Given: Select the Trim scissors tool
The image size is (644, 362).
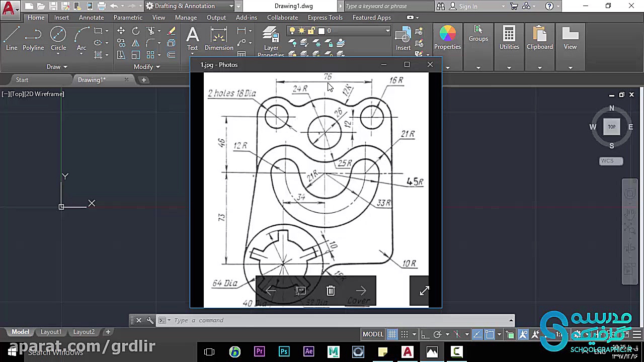Looking at the screenshot, I should click(x=150, y=31).
